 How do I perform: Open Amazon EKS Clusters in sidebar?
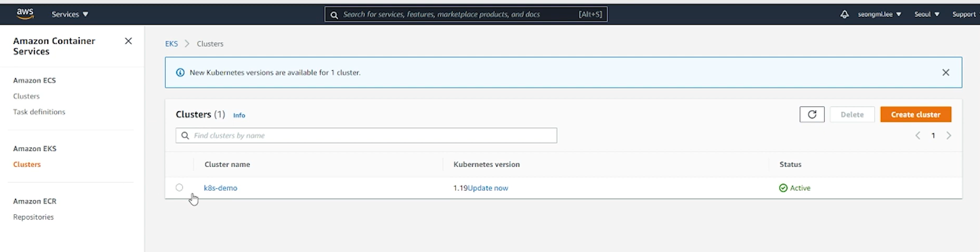(x=27, y=164)
